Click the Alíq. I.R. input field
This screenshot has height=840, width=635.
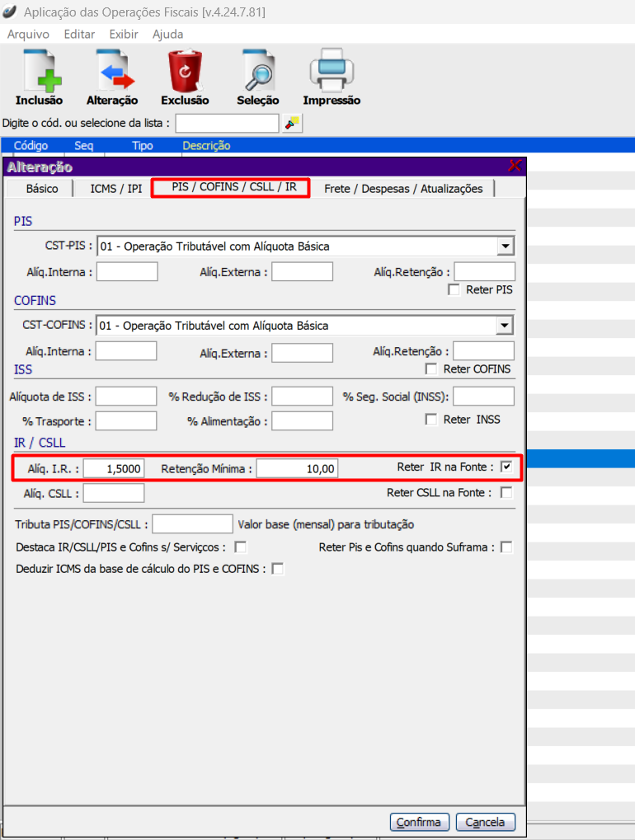click(x=114, y=469)
